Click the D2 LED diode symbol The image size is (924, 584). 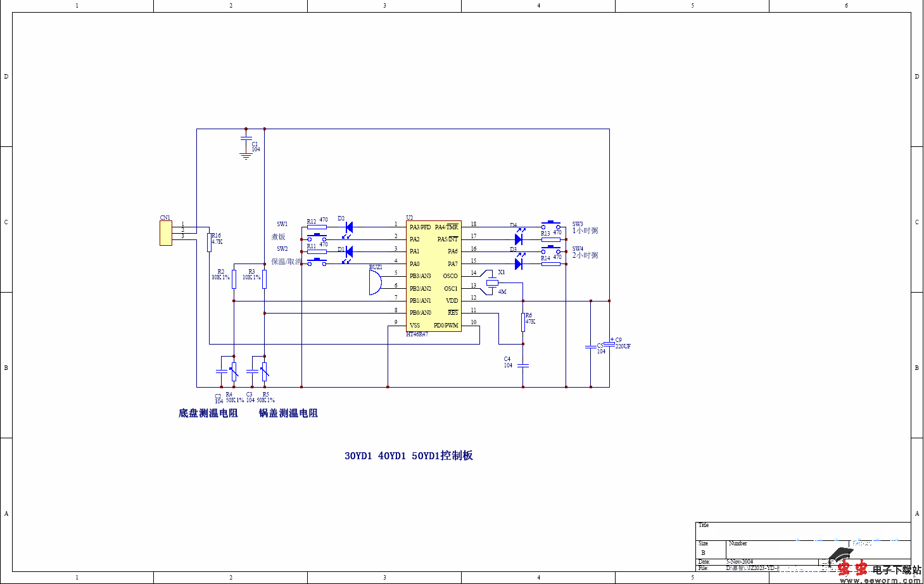348,227
